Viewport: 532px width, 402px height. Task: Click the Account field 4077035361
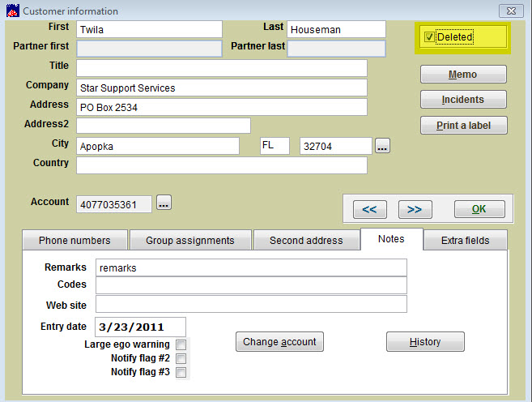click(114, 204)
